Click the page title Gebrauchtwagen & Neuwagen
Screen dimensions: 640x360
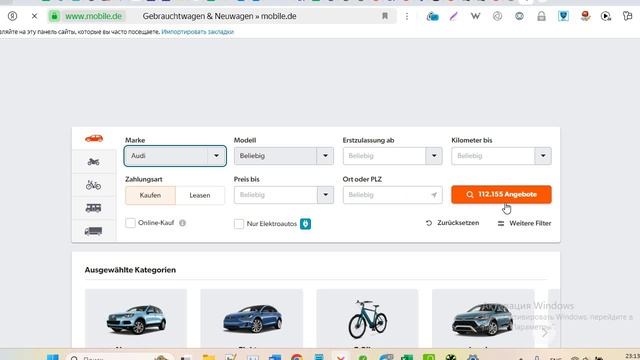(219, 16)
